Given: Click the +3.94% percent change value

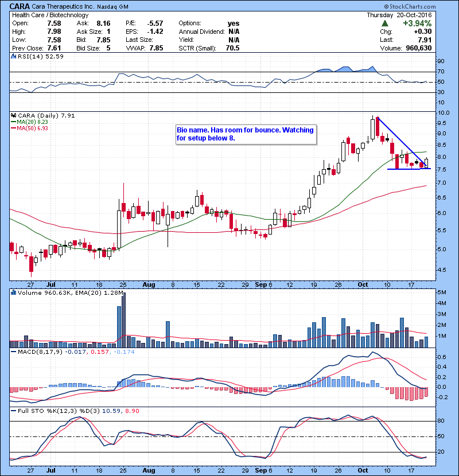Looking at the screenshot, I should tap(417, 24).
